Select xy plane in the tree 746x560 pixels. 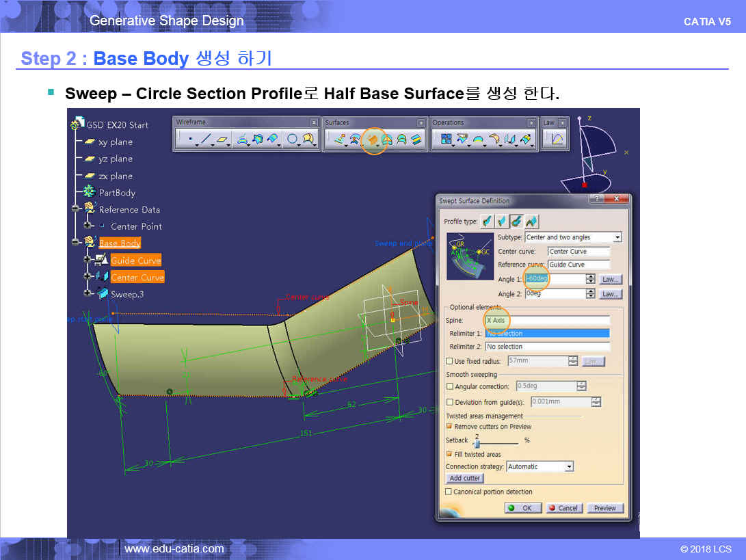115,142
